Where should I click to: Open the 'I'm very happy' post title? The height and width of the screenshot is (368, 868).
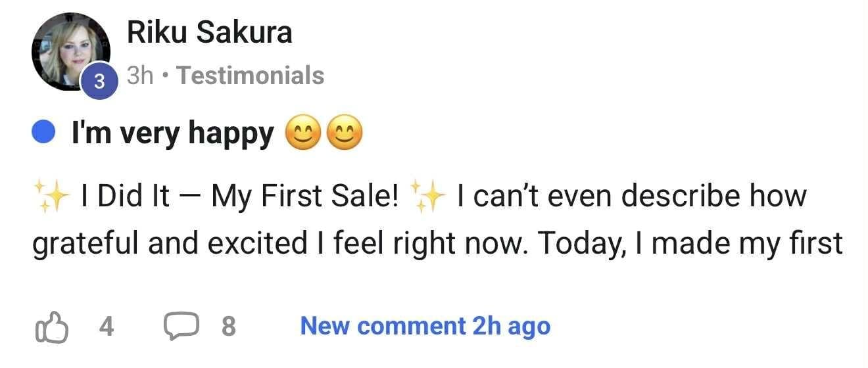coord(173,134)
